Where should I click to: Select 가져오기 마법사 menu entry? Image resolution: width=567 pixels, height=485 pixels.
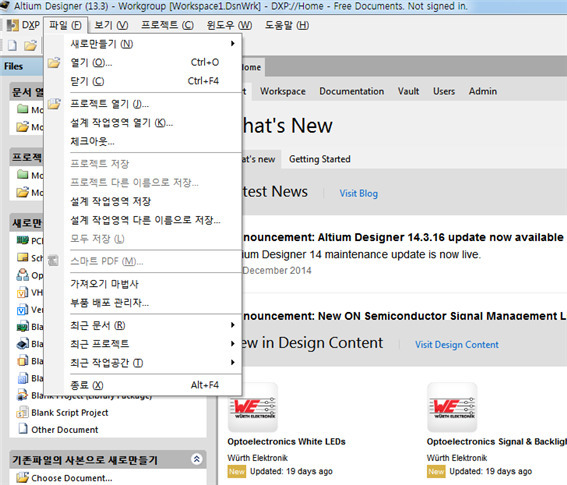[144, 284]
